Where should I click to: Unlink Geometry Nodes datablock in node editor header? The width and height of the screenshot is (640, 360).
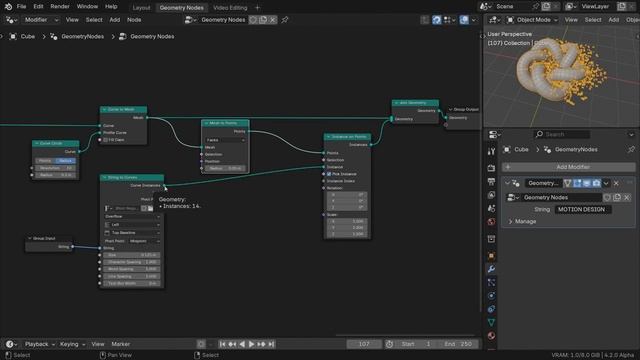pyautogui.click(x=273, y=20)
